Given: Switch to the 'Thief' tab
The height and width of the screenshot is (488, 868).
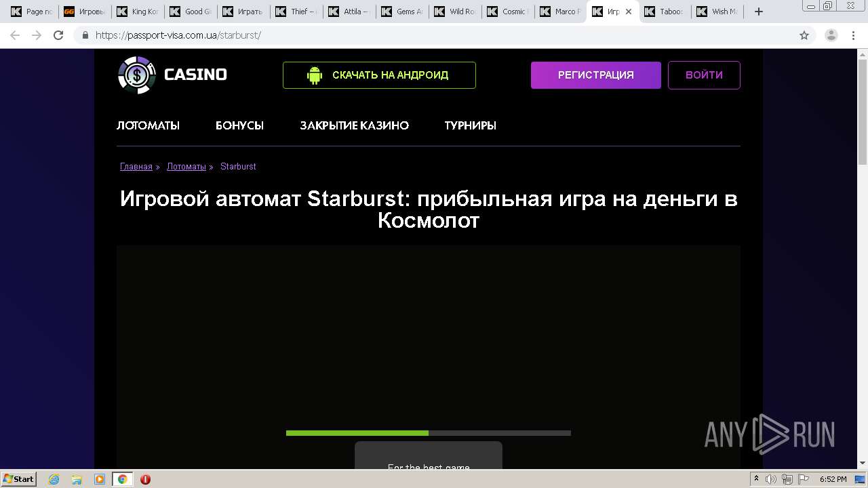Looking at the screenshot, I should click(x=296, y=12).
